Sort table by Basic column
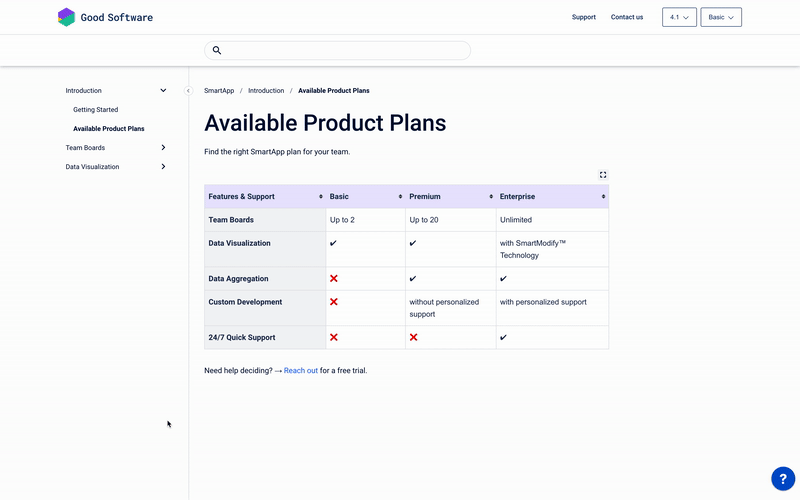The width and height of the screenshot is (800, 500). coord(400,197)
